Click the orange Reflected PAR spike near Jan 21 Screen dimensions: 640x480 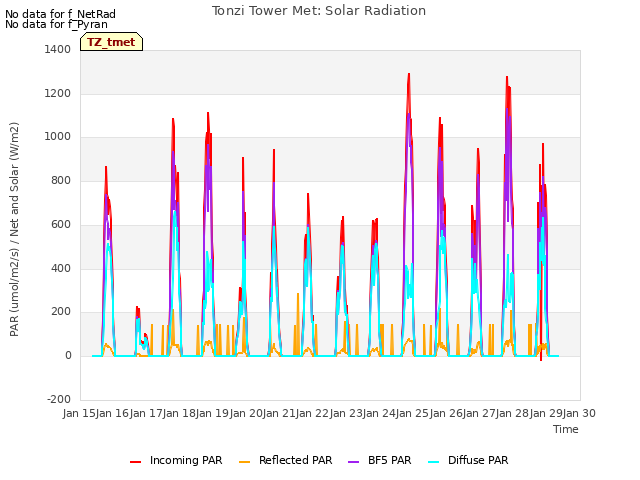click(x=298, y=295)
